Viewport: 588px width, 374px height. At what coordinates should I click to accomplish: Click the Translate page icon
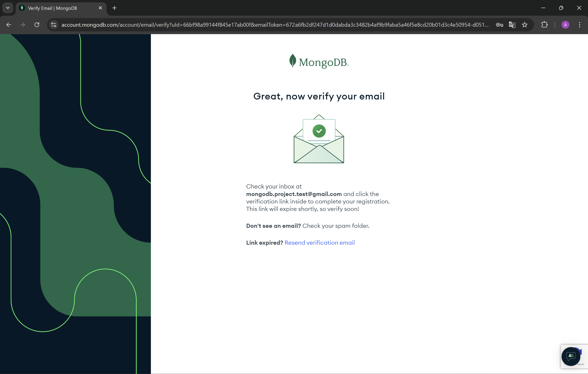pos(512,25)
